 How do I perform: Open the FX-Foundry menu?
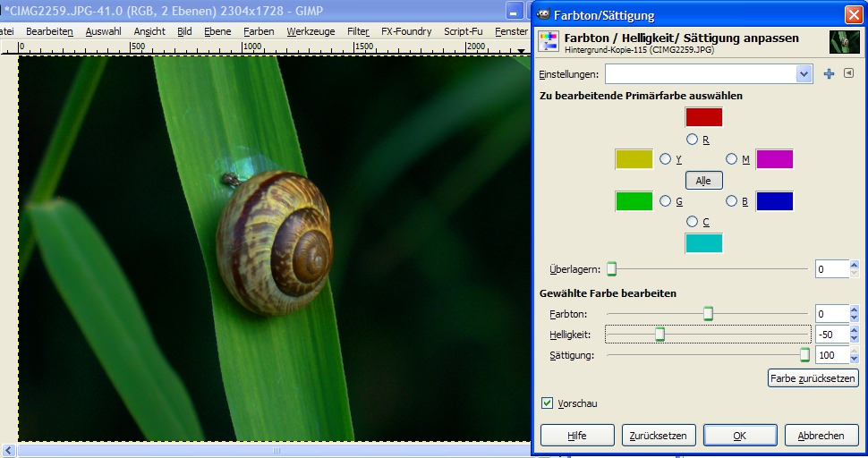(x=406, y=31)
